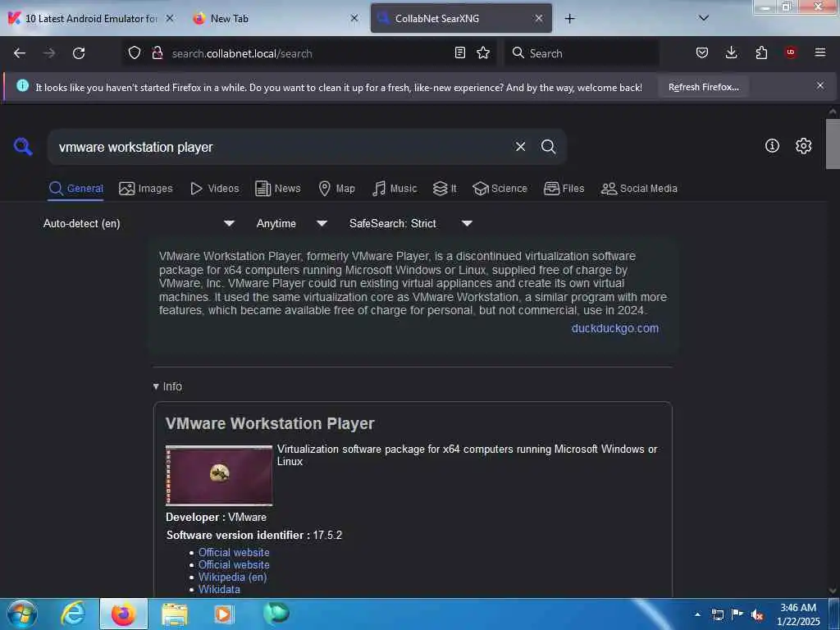Open the Wikidata link
This screenshot has width=840, height=630.
point(219,589)
